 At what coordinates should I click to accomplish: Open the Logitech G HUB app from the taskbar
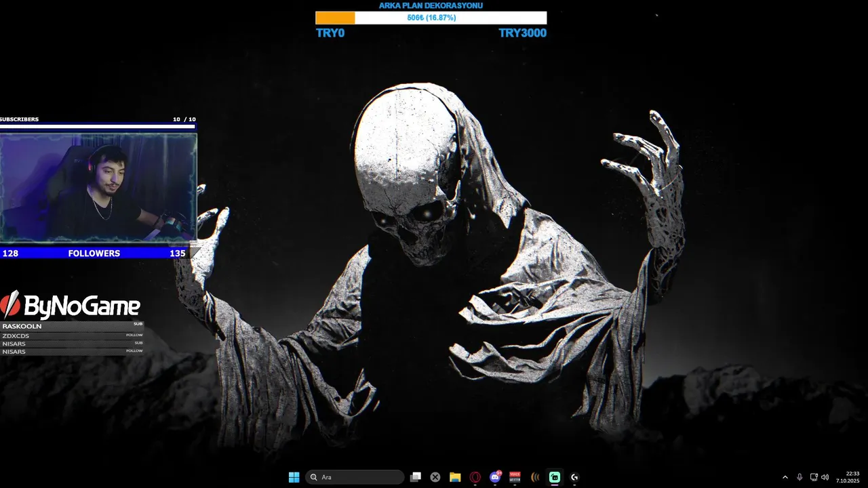tap(574, 477)
